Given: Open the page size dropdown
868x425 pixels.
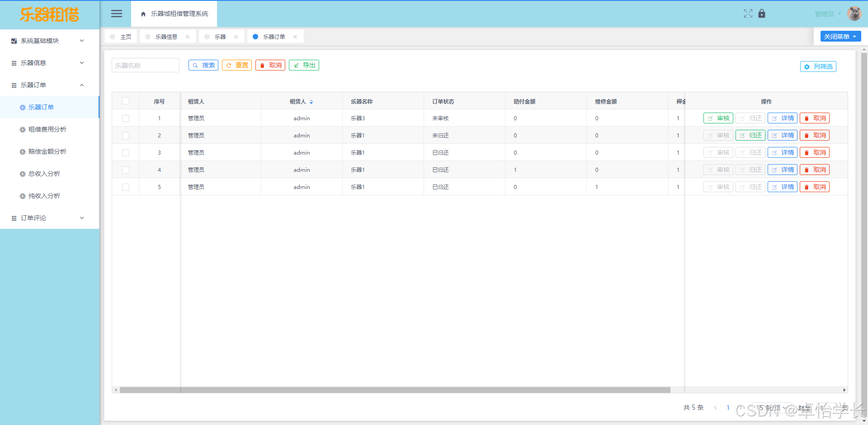Looking at the screenshot, I should [772, 408].
